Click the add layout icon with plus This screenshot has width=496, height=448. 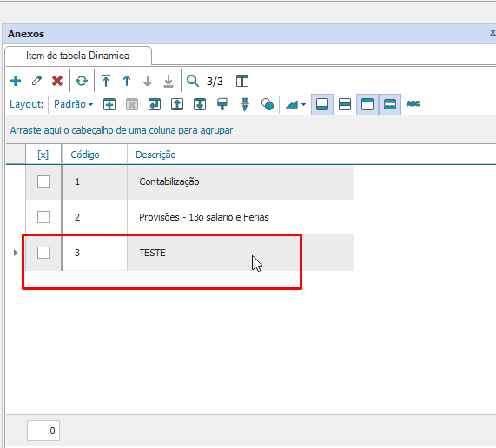point(109,104)
